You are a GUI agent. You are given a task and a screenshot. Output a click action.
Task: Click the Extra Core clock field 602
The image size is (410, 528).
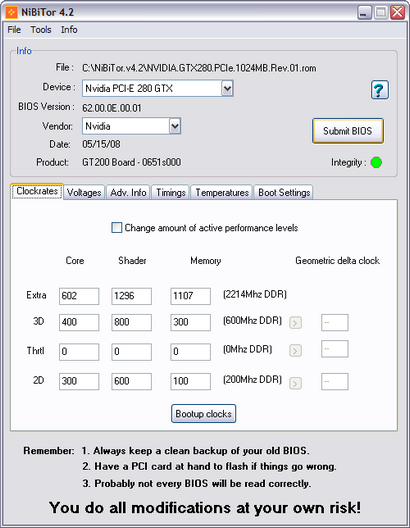pyautogui.click(x=79, y=296)
